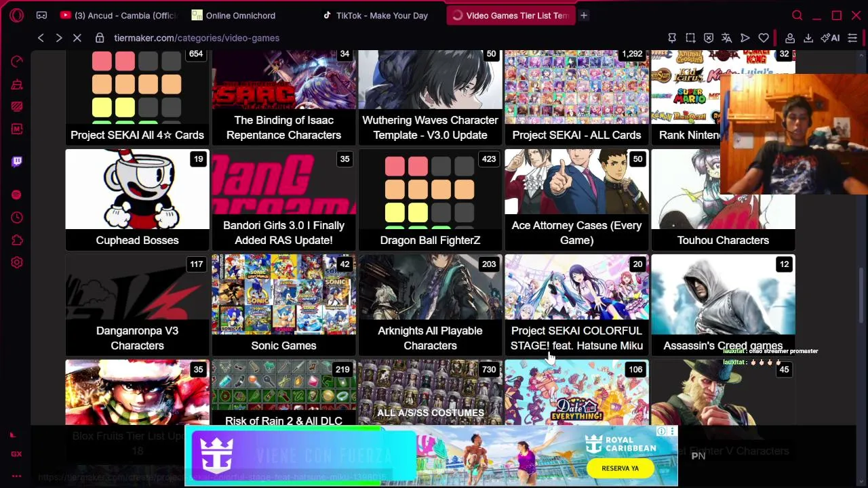Image resolution: width=868 pixels, height=488 pixels.
Task: Take a snapshot of the page
Action: [x=690, y=38]
